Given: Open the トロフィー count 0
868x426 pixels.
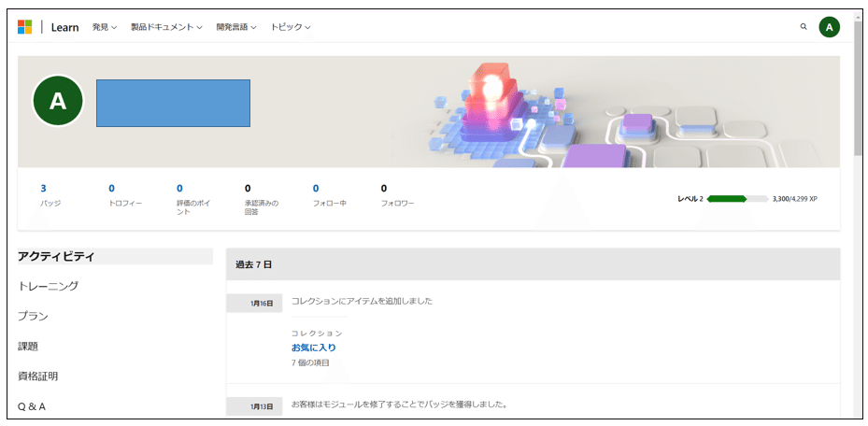Looking at the screenshot, I should [112, 188].
